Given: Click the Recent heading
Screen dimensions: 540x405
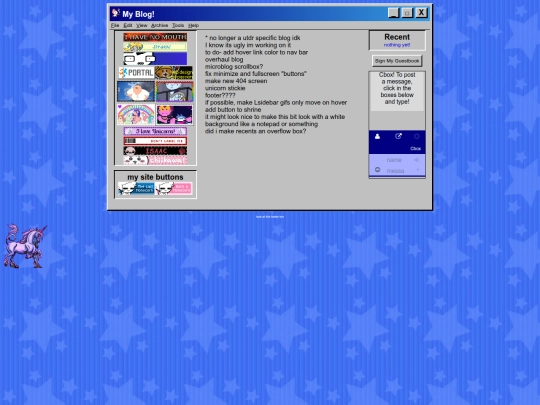Looking at the screenshot, I should (397, 37).
